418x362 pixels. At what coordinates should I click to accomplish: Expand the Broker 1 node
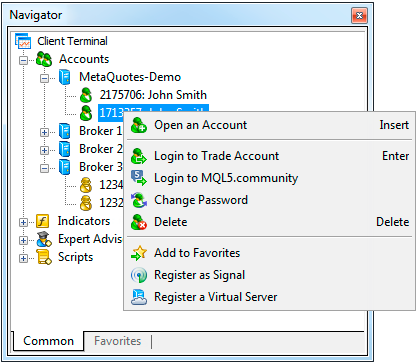click(x=44, y=132)
